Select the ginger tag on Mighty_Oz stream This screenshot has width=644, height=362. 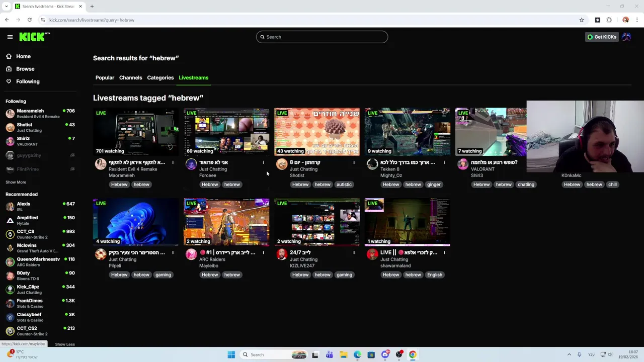pos(434,185)
